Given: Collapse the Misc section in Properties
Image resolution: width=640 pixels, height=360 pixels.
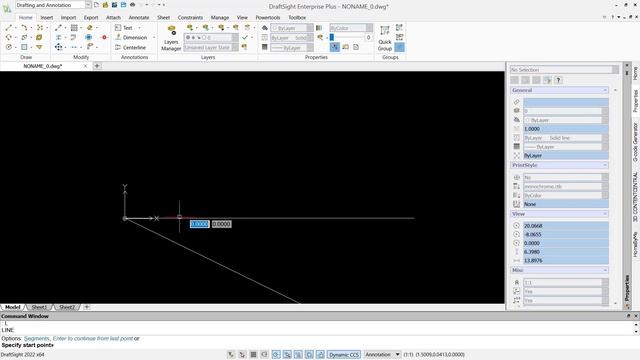Looking at the screenshot, I should pos(605,270).
